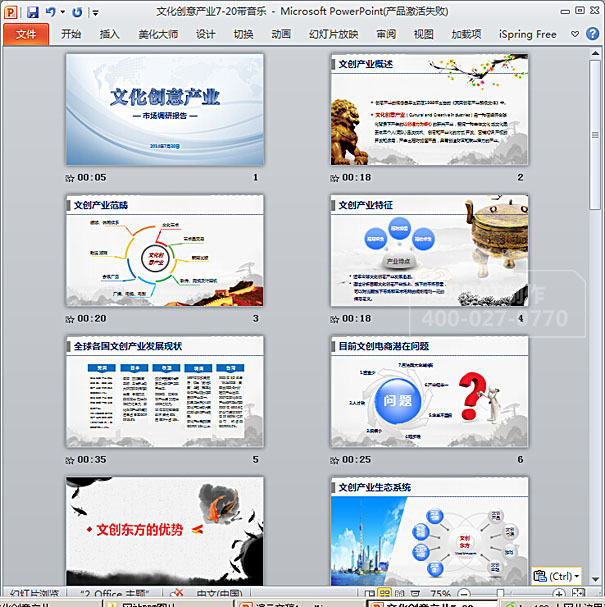Open the Customize Quick Access Toolbar dropdown
Viewport: 605px width, 607px height.
click(x=95, y=13)
